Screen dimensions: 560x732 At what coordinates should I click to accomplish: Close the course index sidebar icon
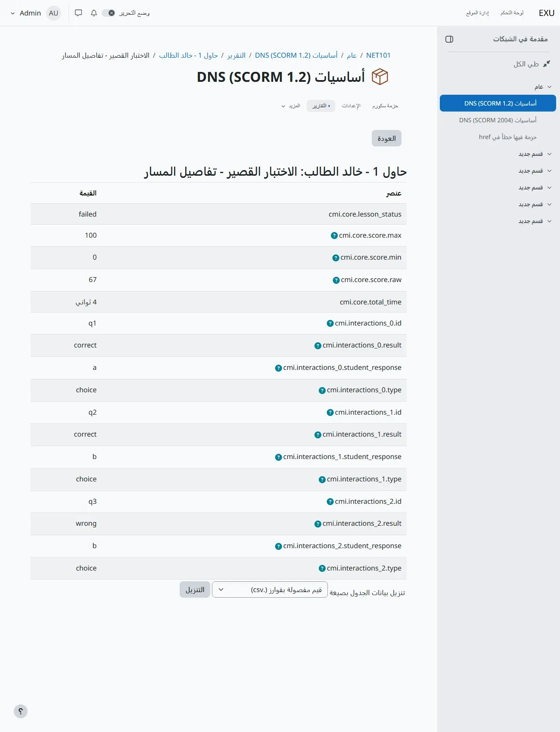point(449,39)
